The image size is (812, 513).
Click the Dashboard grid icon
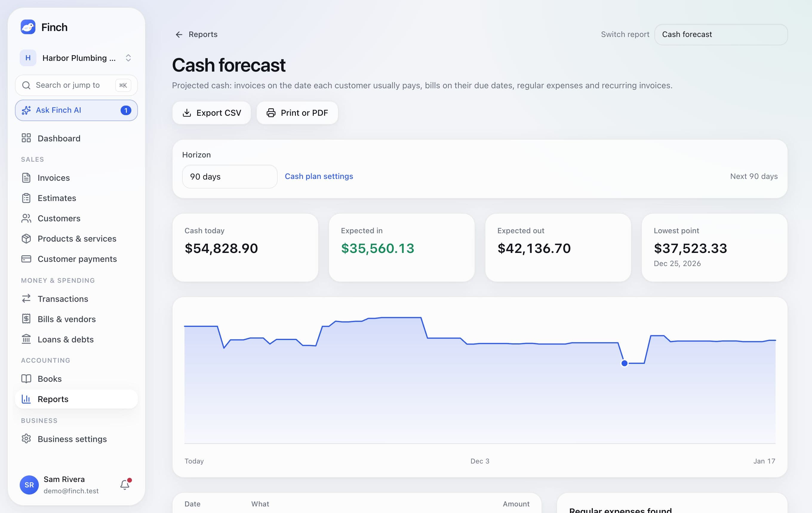point(26,138)
